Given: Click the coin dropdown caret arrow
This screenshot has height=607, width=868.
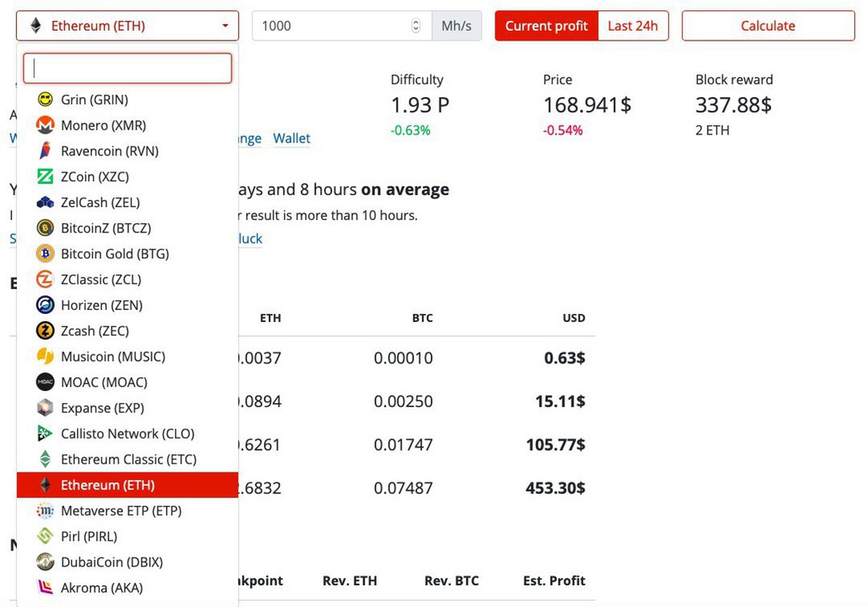Looking at the screenshot, I should point(225,26).
